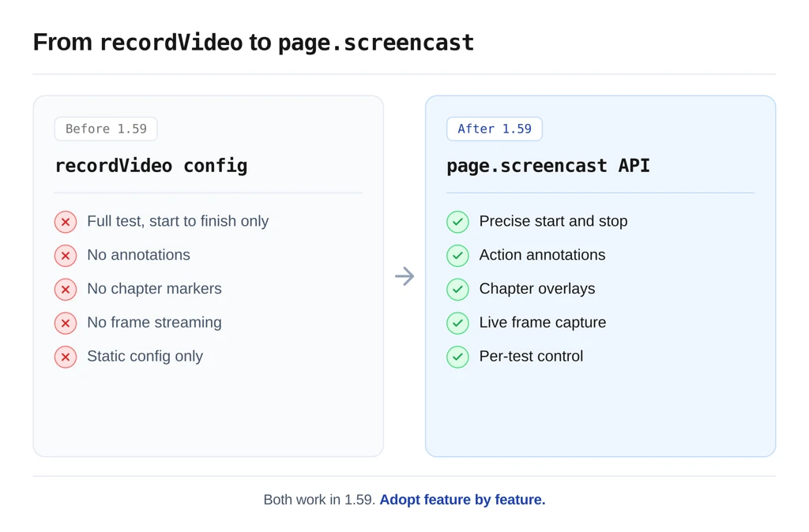Click the page title 'From recordVideo to page.screencast'

coord(253,42)
